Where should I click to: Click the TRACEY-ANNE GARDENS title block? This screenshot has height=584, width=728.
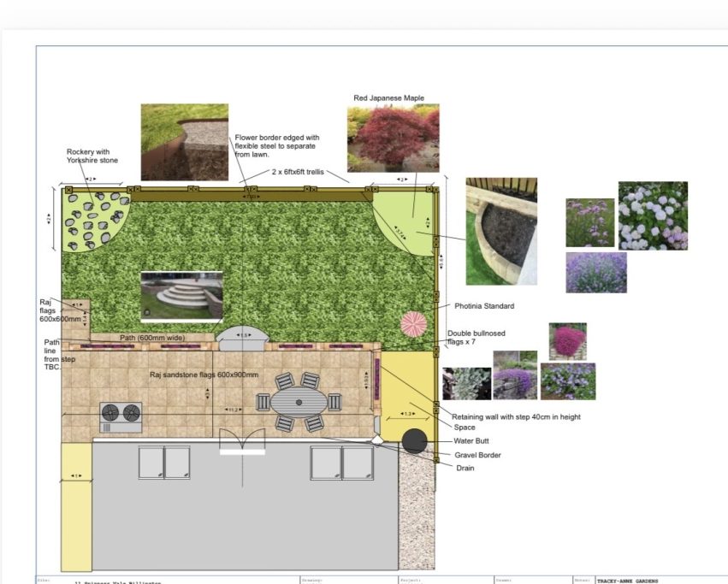(628, 581)
